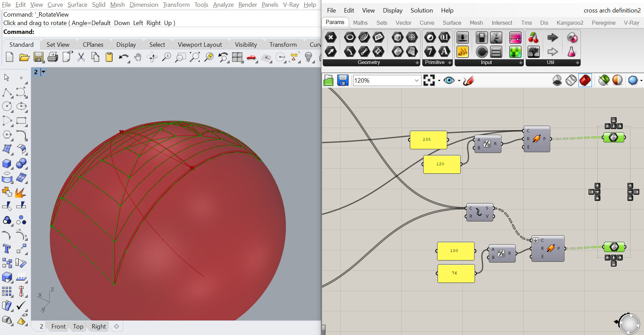Open the eye preview dropdown arrow

pyautogui.click(x=459, y=81)
